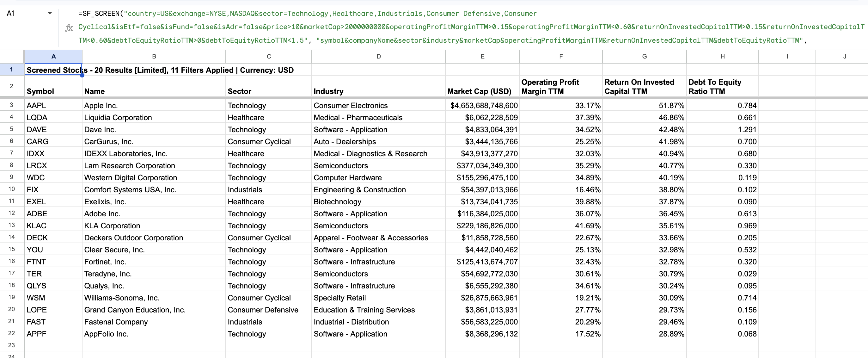
Task: Click 'Industrial - Distribution' cell
Action: tap(378, 322)
